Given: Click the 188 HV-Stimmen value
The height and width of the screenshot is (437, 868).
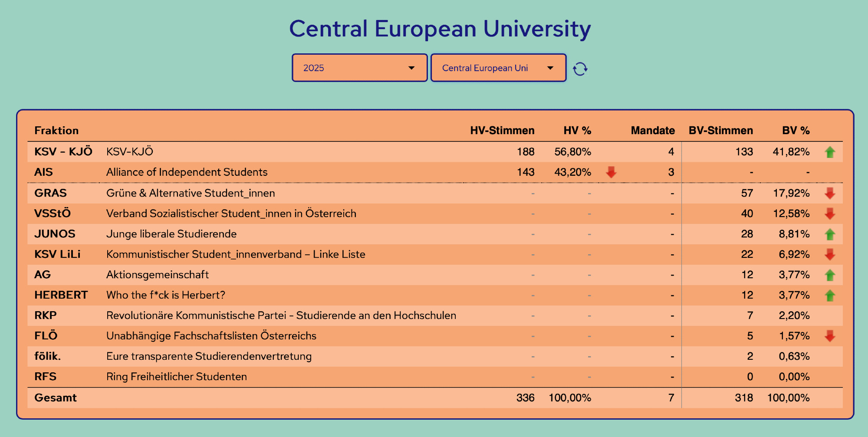Looking at the screenshot, I should 526,152.
